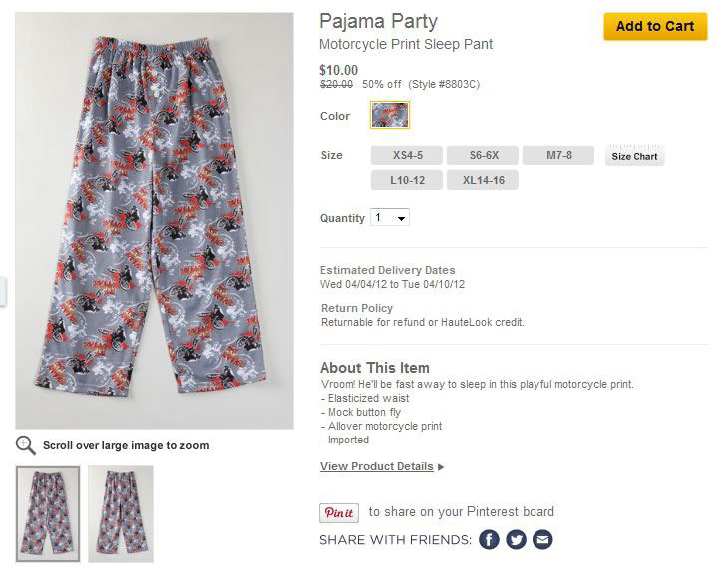Click the large sleep pant product image
The width and height of the screenshot is (714, 588).
click(155, 219)
